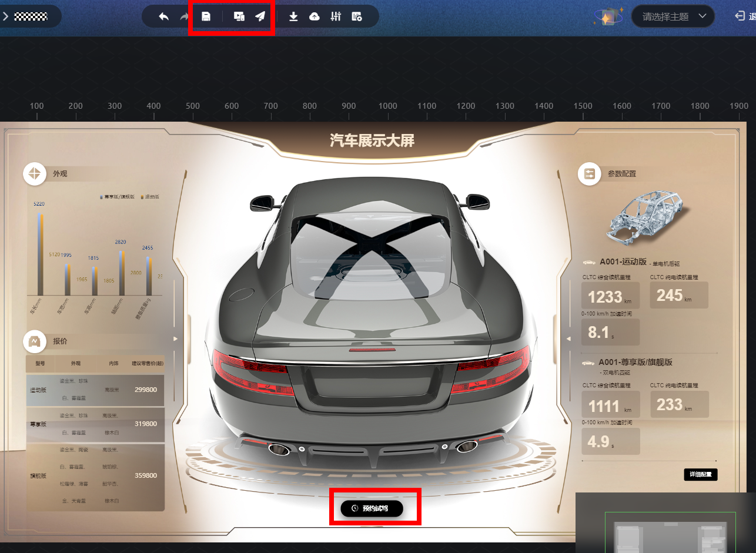Collapse the right panel with the left-pointing arrow
The width and height of the screenshot is (756, 553).
[x=568, y=339]
